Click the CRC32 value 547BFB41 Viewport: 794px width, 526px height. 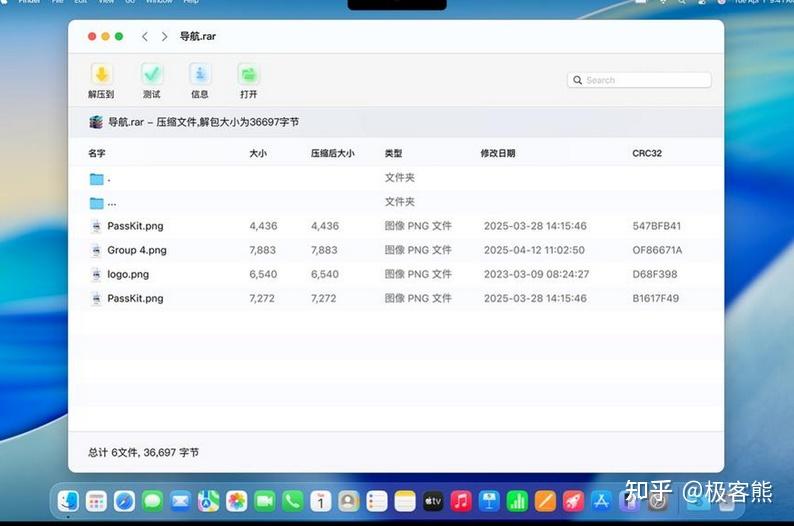tap(657, 226)
